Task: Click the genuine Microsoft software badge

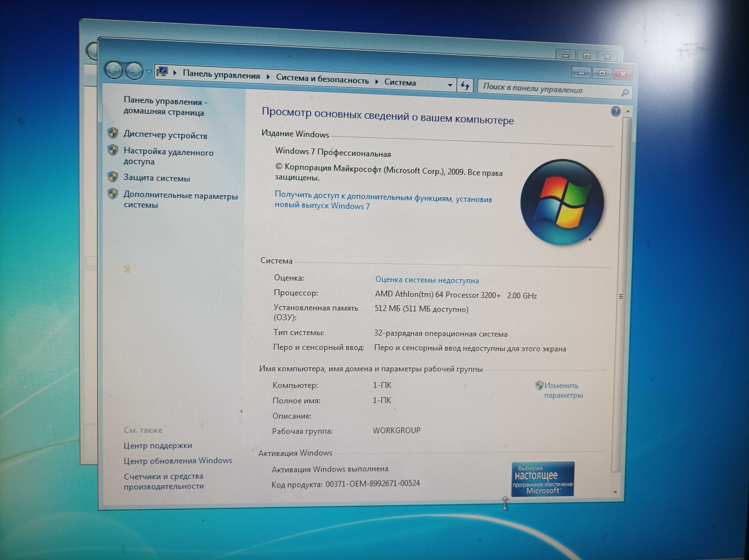Action: (x=542, y=479)
